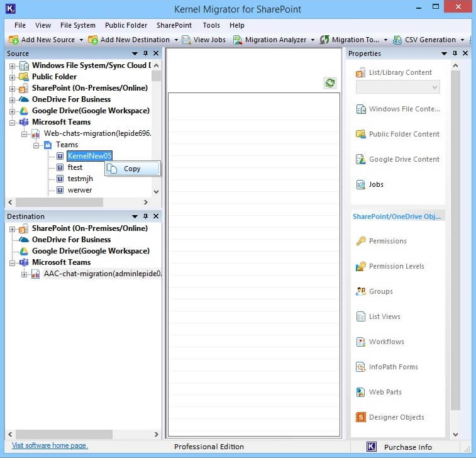Click the Migration To... toolbar icon
The image size is (476, 458).
point(324,40)
